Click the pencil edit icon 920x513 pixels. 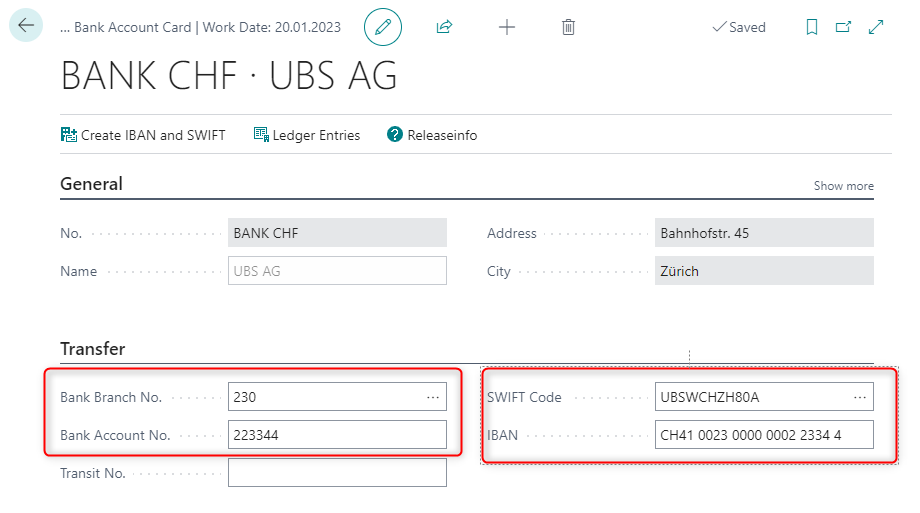click(382, 27)
